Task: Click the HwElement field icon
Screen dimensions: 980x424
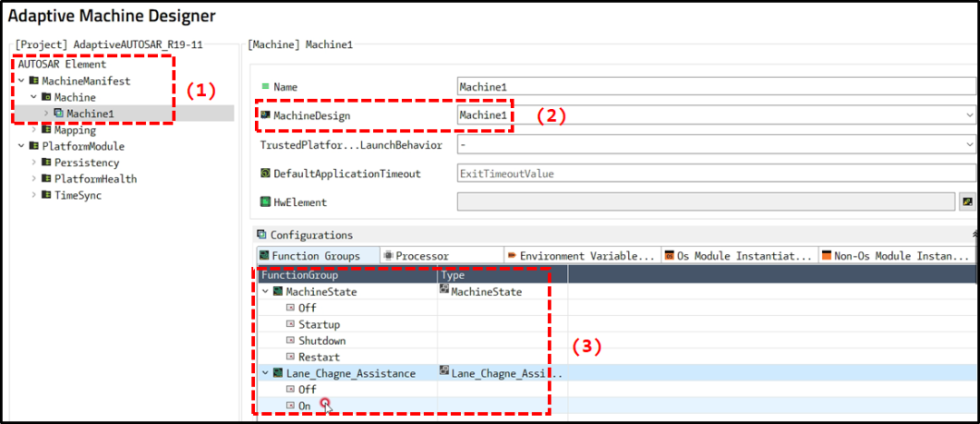Action: pyautogui.click(x=265, y=202)
